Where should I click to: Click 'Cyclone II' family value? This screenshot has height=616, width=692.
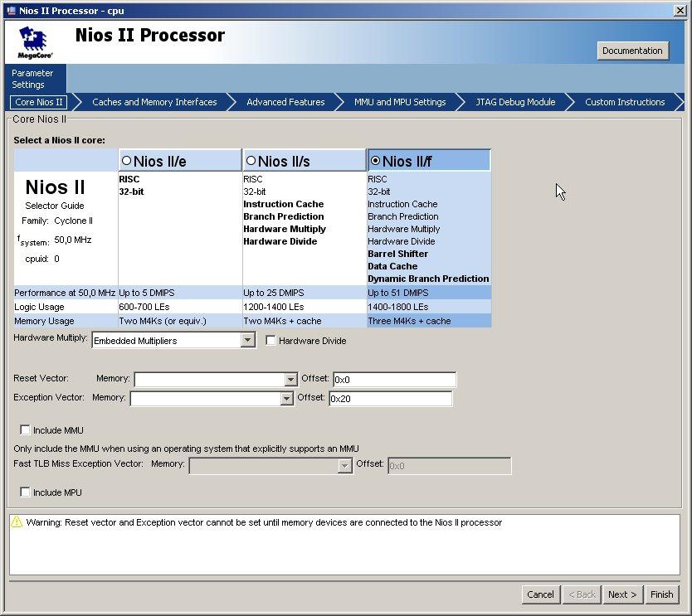(x=73, y=221)
